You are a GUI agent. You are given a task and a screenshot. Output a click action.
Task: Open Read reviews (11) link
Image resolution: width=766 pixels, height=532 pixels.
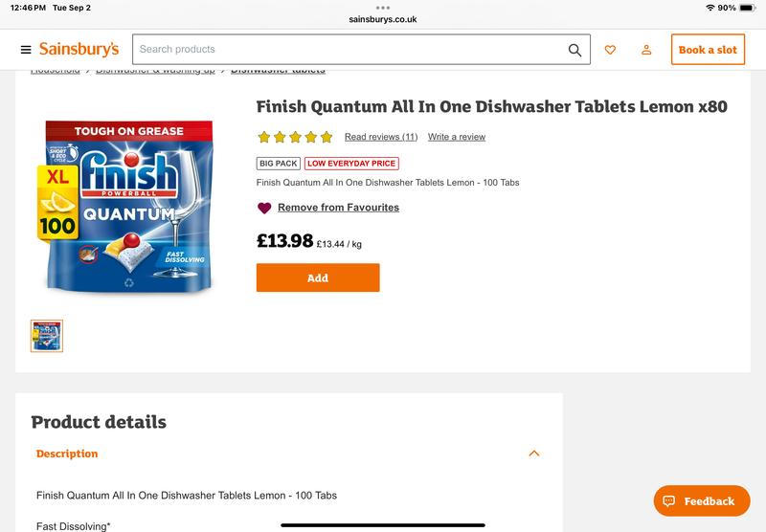tap(381, 137)
